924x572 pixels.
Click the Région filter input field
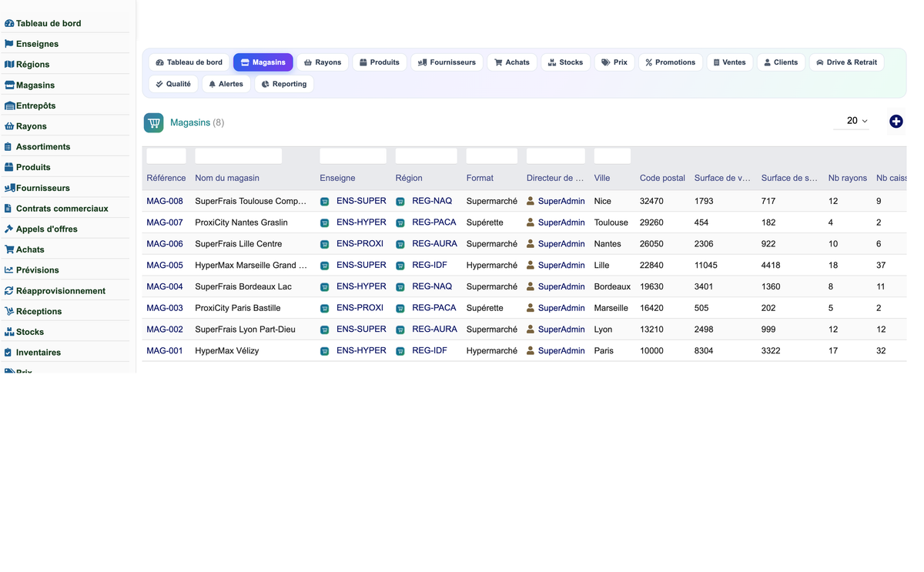point(427,156)
